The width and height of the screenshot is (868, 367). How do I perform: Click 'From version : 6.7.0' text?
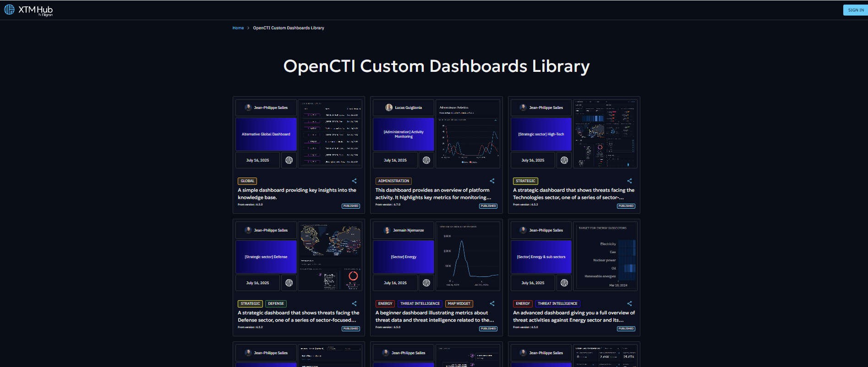(388, 205)
